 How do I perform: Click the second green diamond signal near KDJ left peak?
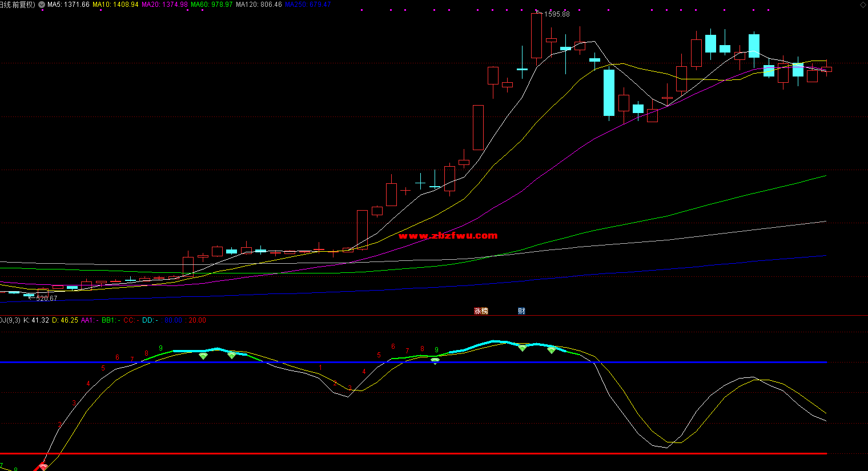click(231, 355)
